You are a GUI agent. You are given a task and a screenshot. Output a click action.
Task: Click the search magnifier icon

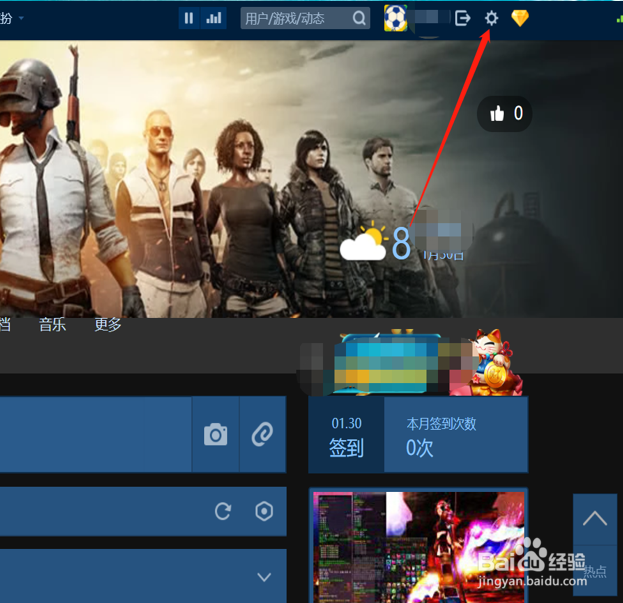(x=359, y=18)
